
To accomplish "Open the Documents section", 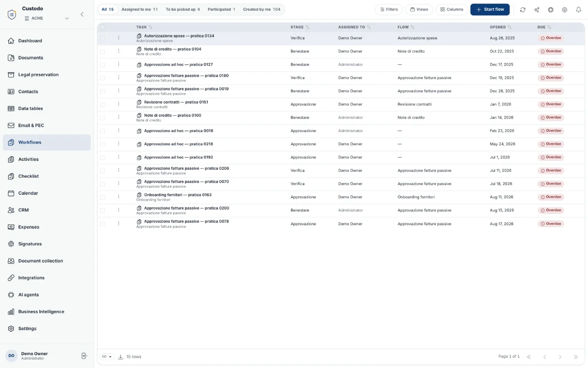I will (x=47, y=58).
